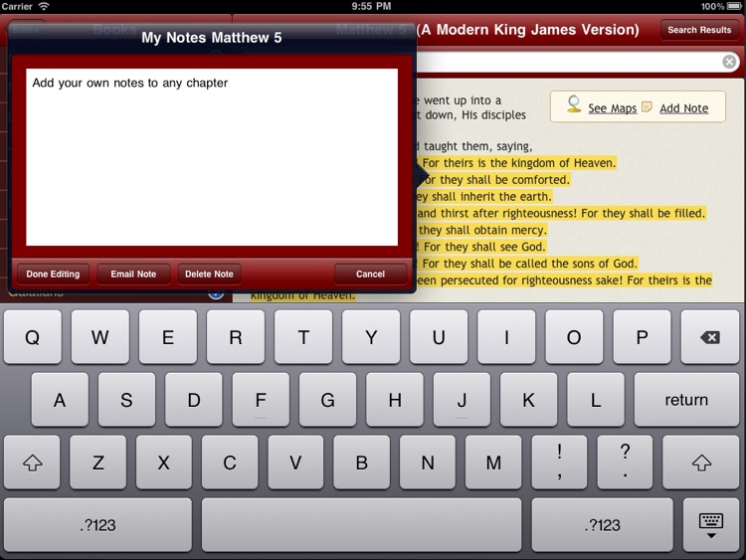The image size is (746, 560).
Task: Tap the Done Editing button
Action: [x=53, y=275]
